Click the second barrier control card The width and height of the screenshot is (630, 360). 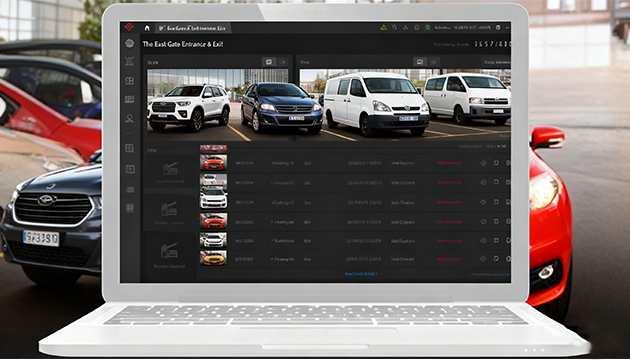[170, 212]
